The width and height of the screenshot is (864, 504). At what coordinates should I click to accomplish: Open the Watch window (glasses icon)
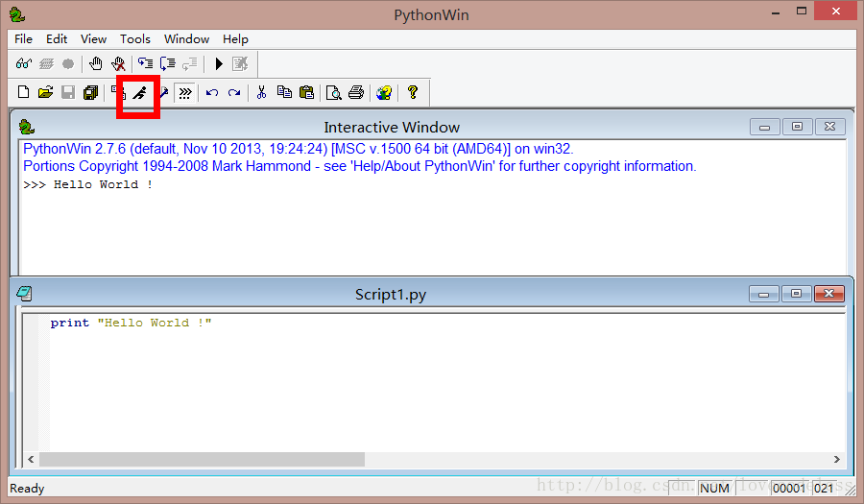(x=24, y=64)
